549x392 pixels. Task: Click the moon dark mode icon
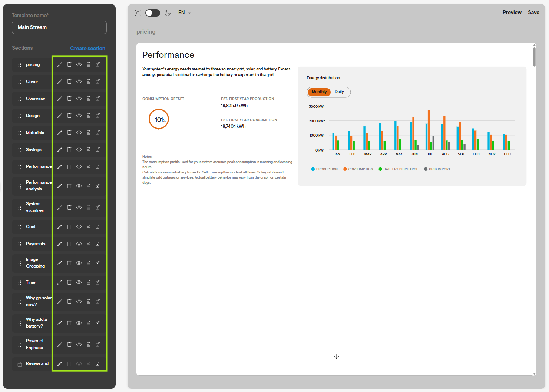pos(168,13)
